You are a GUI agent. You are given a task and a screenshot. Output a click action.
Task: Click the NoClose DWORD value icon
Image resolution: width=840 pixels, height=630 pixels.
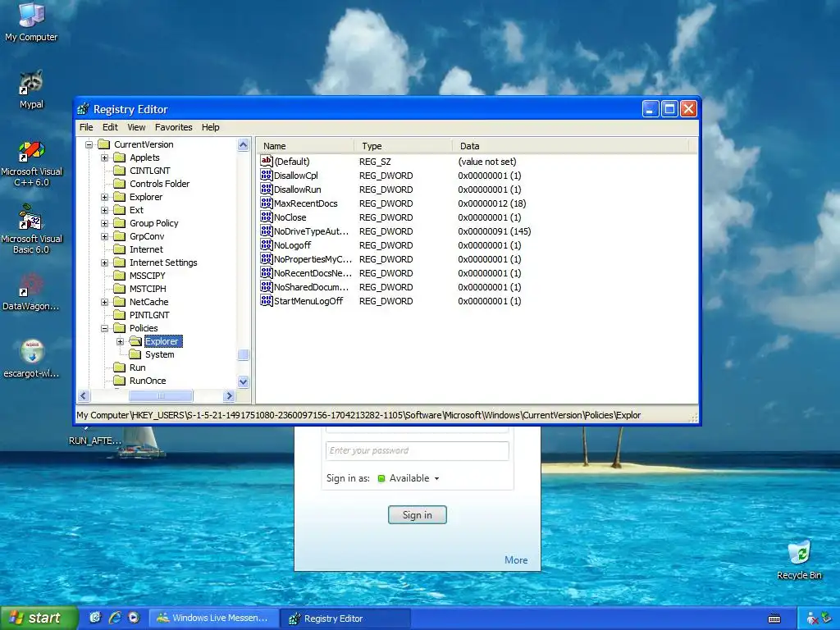click(267, 217)
